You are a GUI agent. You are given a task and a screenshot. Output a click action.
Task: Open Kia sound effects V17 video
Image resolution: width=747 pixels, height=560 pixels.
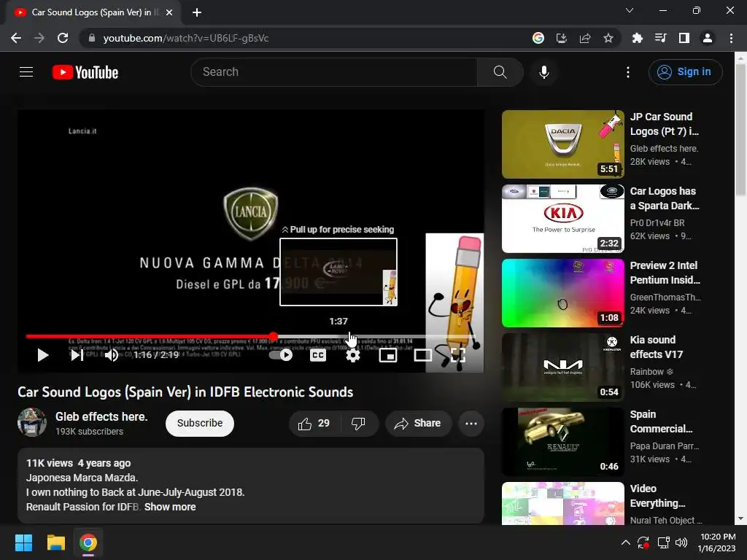(657, 346)
